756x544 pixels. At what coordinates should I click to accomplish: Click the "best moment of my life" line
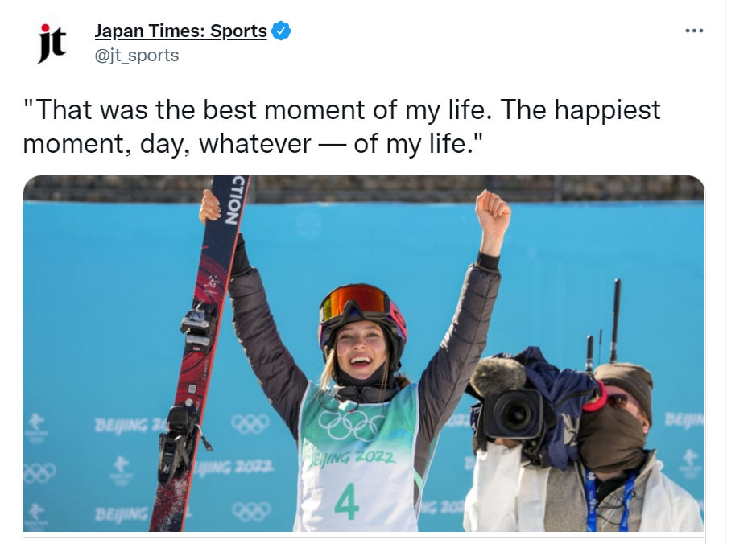[x=341, y=109]
